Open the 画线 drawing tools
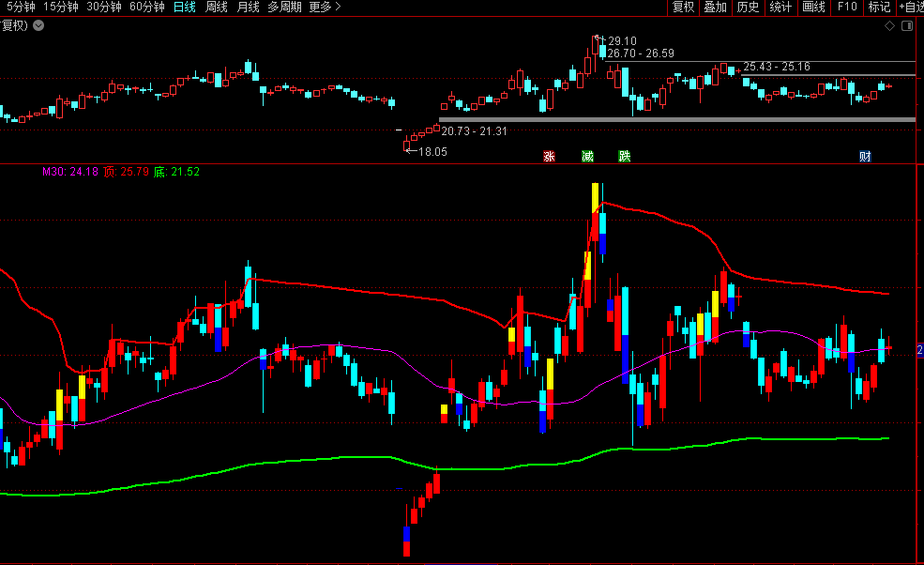The width and height of the screenshot is (924, 565). coord(813,8)
